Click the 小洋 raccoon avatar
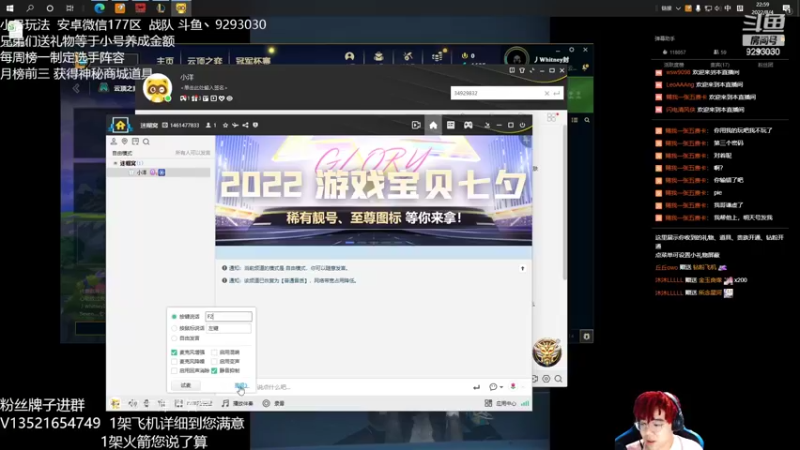This screenshot has height=450, width=800. click(157, 88)
